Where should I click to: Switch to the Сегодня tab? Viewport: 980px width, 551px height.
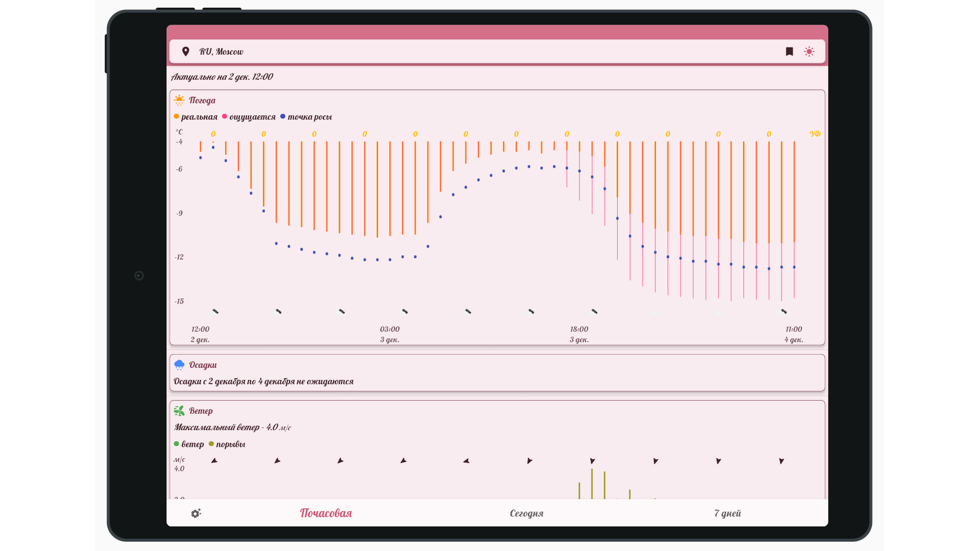point(526,513)
